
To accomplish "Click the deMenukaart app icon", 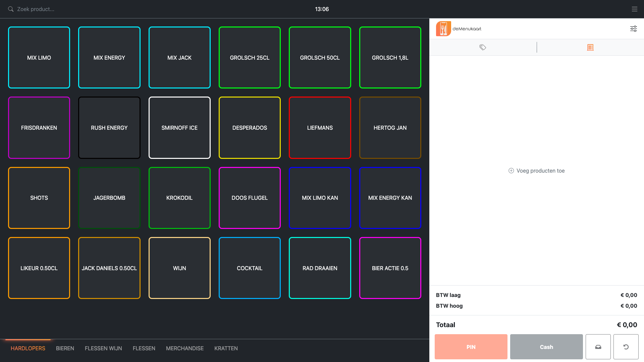I will 444,28.
